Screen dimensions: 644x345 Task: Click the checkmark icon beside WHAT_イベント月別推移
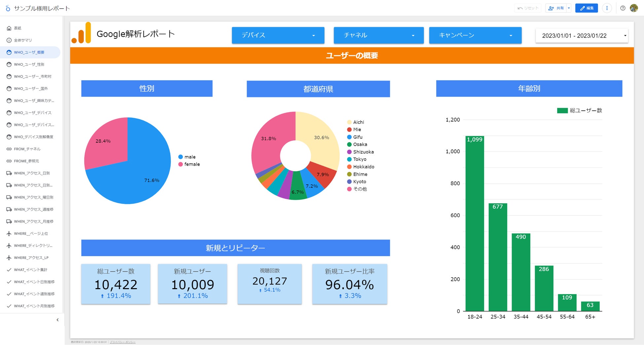click(x=9, y=306)
